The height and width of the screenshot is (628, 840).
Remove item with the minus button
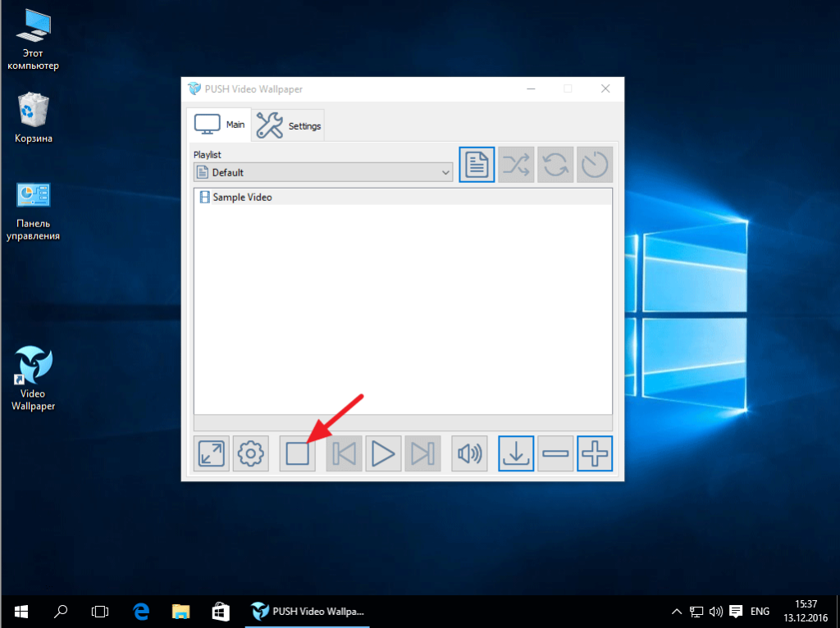556,453
